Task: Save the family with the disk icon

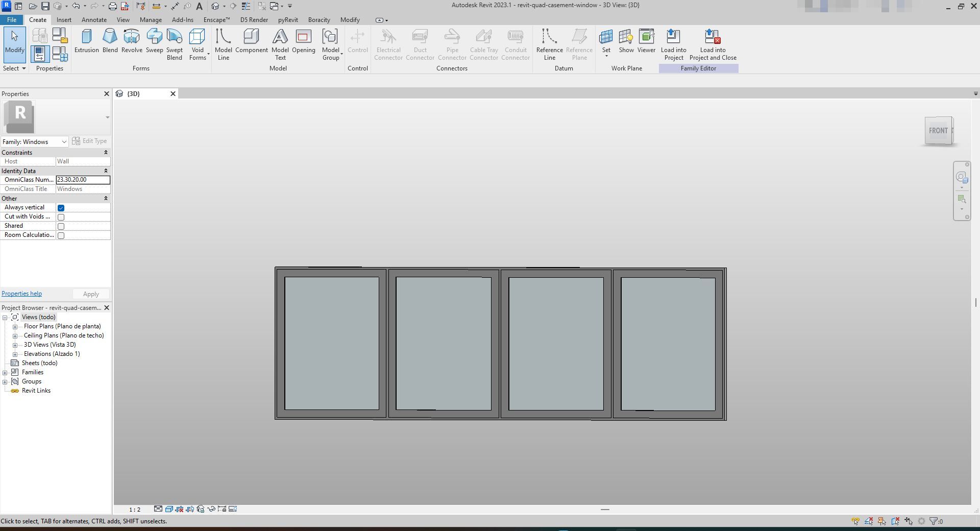Action: tap(45, 6)
